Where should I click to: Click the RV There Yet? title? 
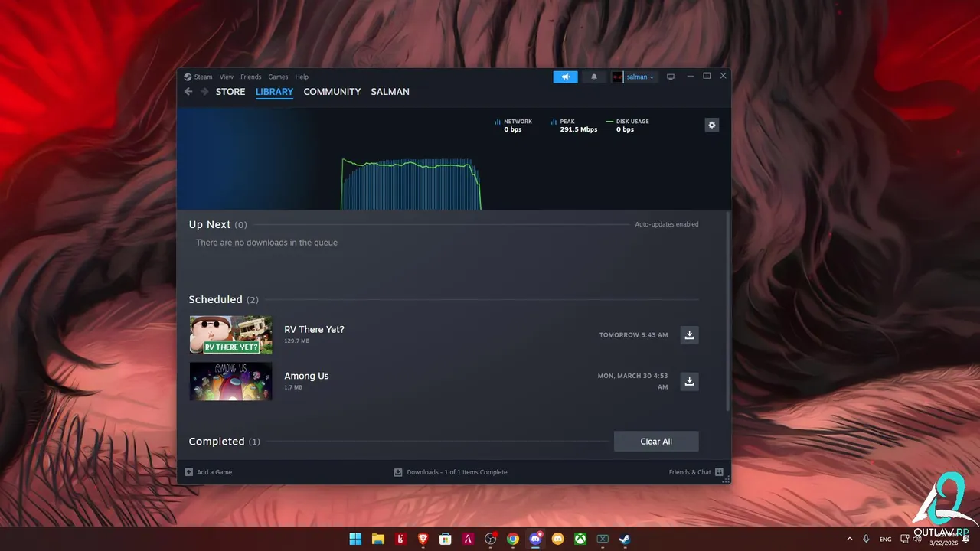click(314, 329)
